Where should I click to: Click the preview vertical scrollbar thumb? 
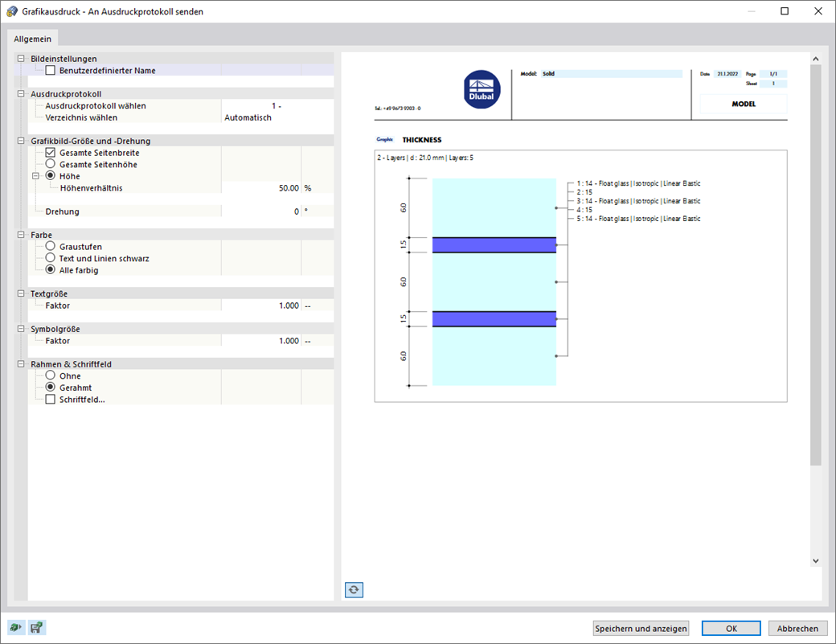(816, 265)
